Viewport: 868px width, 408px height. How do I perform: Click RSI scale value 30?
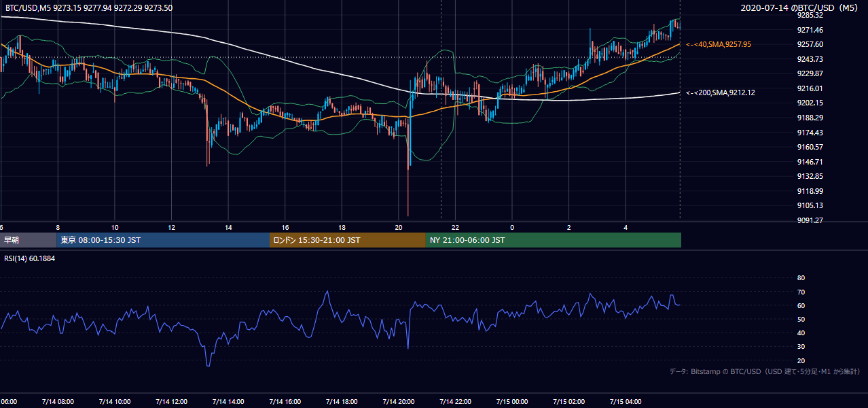(x=801, y=347)
